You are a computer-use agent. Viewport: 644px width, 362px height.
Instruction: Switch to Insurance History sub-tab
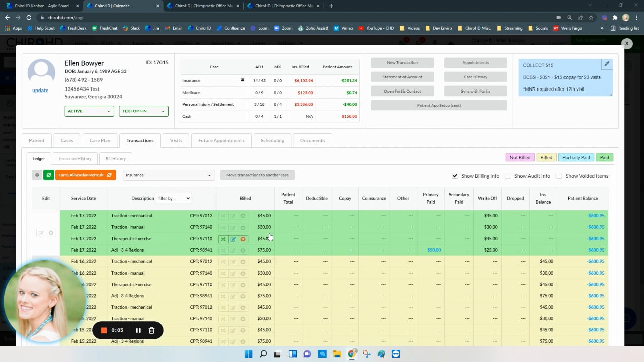(x=75, y=159)
